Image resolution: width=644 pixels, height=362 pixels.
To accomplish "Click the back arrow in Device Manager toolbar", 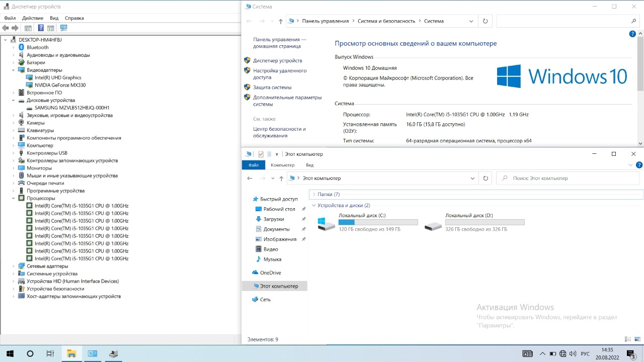I will (6, 28).
